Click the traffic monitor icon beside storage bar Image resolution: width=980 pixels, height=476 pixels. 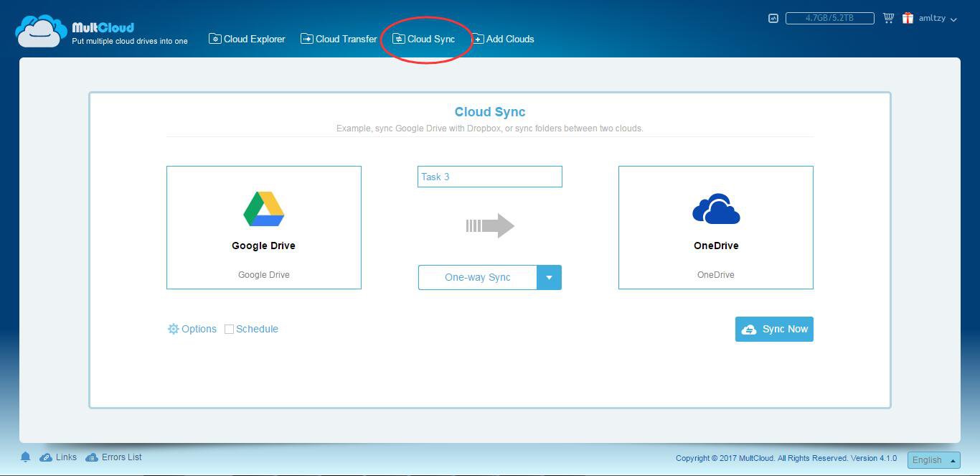[x=773, y=19]
